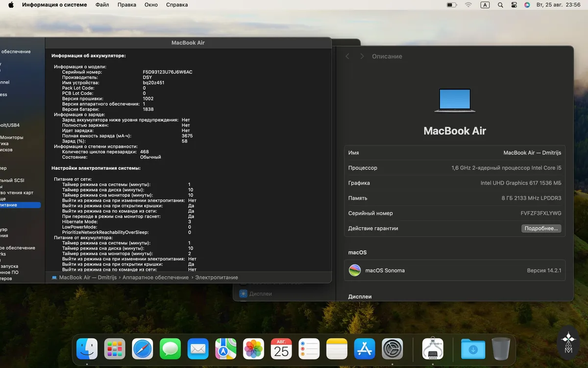588x368 pixels.
Task: Open Reminders app in Dock
Action: (309, 349)
